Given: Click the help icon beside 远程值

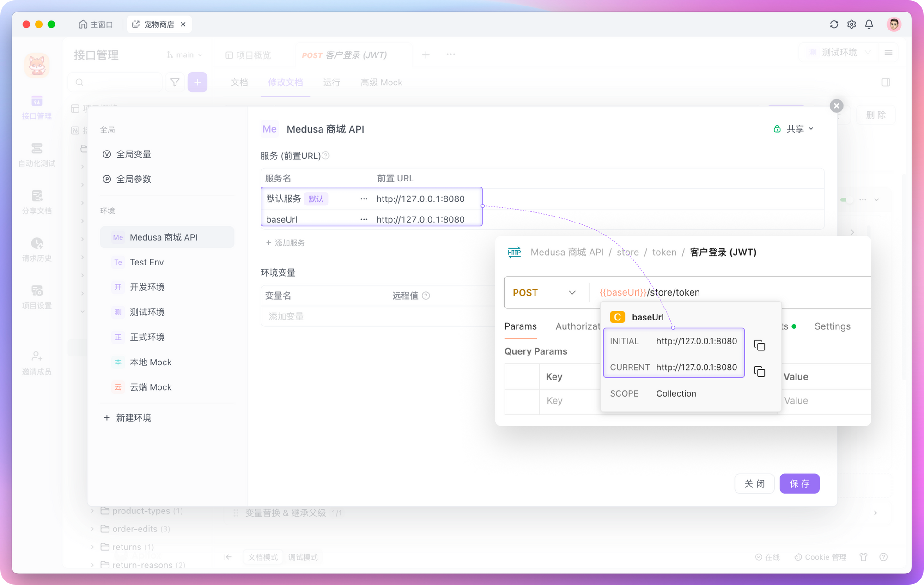Looking at the screenshot, I should [x=426, y=296].
